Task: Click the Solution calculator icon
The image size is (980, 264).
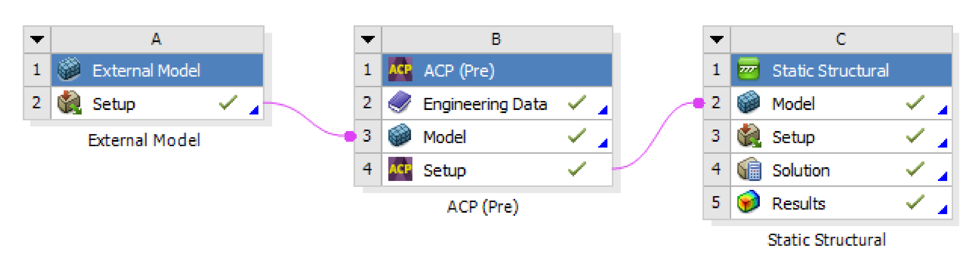Action: 748,170
